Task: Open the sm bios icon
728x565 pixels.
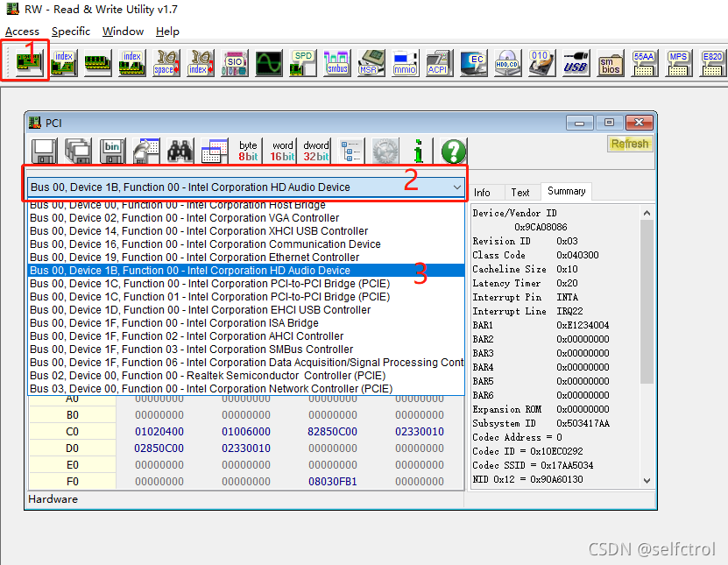Action: [610, 63]
